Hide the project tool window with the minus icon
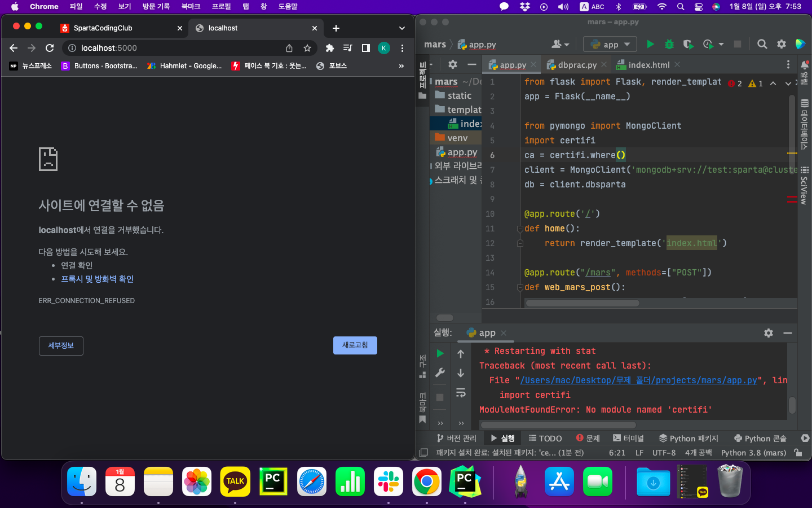 [472, 64]
